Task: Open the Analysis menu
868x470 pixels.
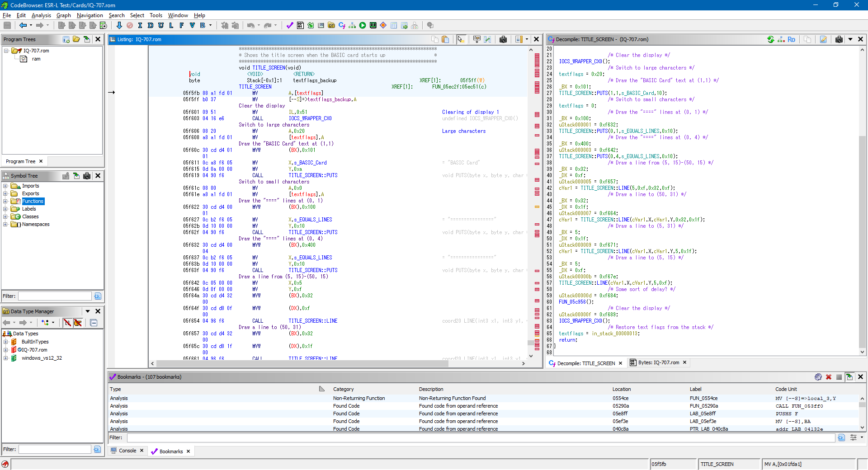Action: point(41,15)
